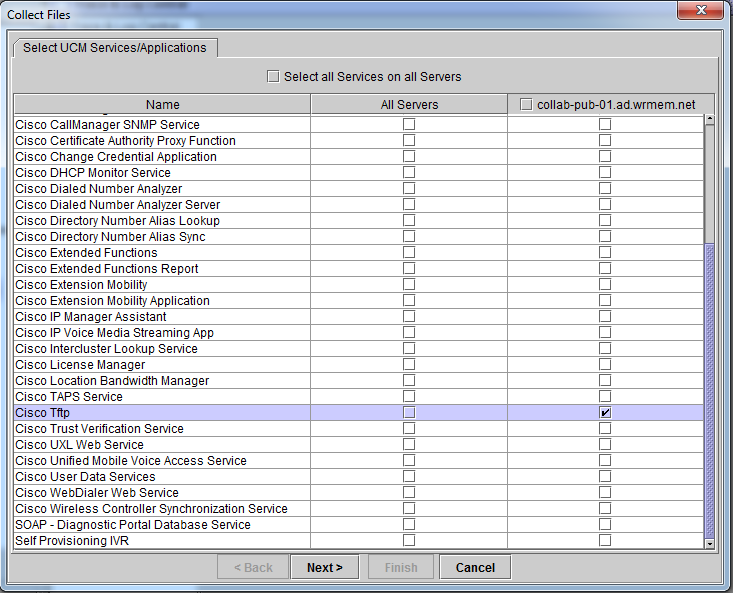Click the All Servers column header
This screenshot has height=593, width=733.
point(409,105)
